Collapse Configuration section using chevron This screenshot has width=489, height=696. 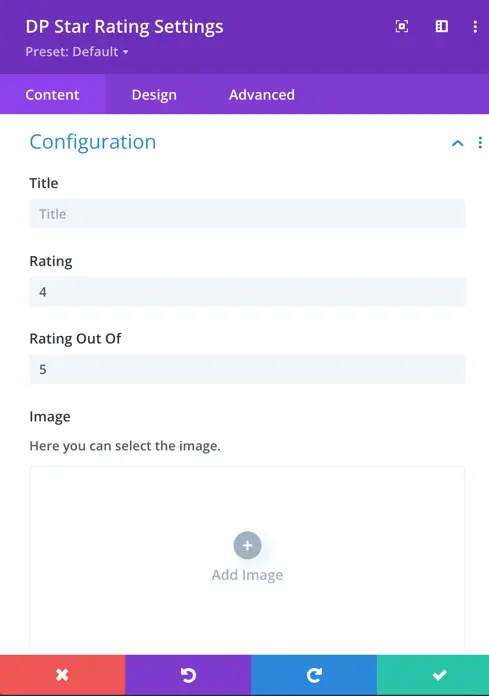tap(457, 143)
